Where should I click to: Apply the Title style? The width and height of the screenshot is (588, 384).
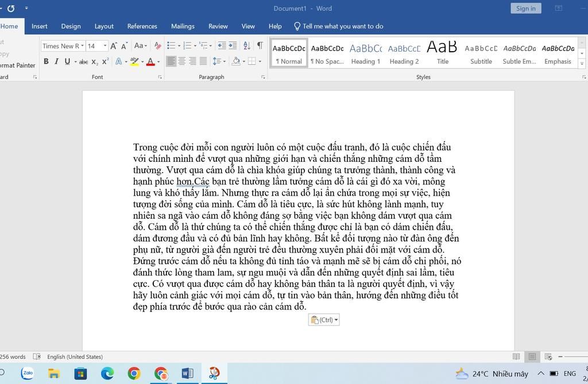tap(443, 53)
